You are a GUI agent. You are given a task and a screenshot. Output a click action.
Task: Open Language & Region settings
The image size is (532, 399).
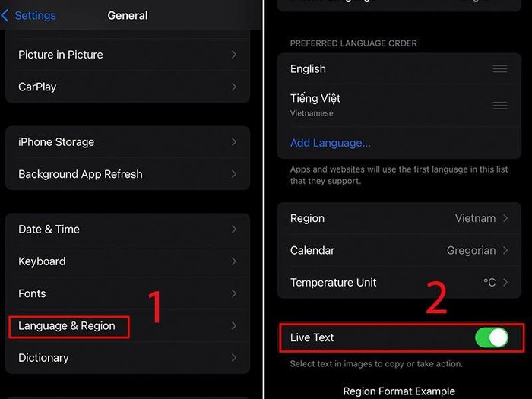point(128,326)
